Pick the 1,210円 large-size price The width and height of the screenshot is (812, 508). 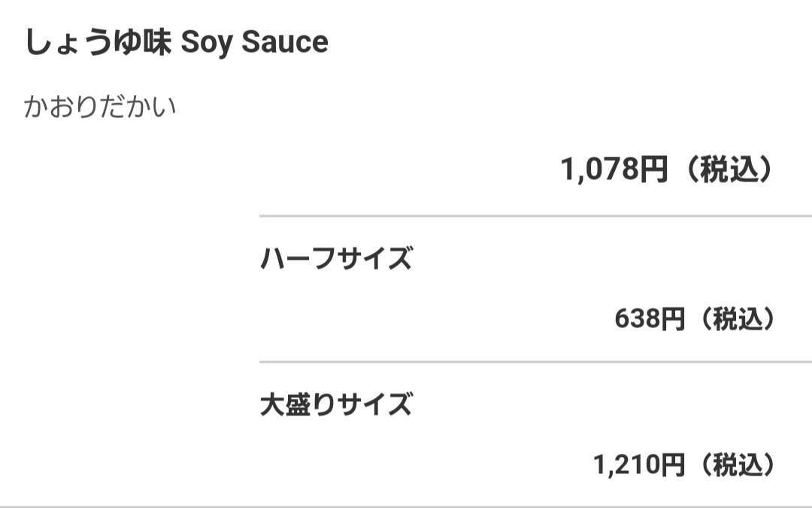(638, 465)
